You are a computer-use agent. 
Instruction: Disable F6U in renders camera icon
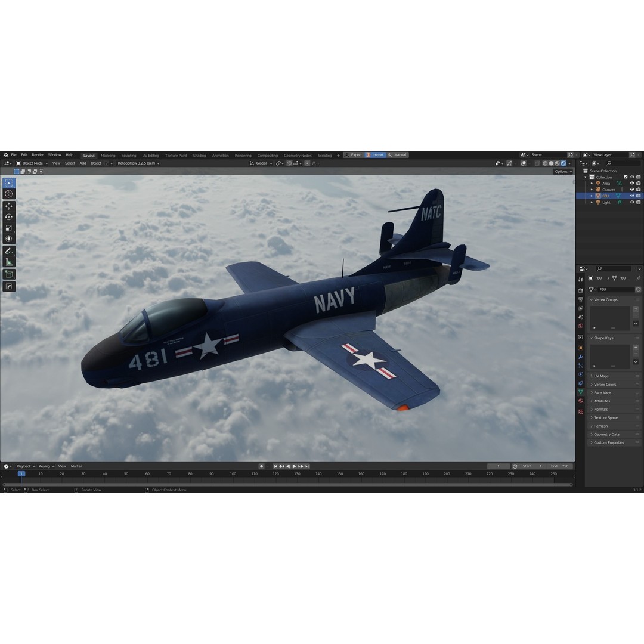pos(638,196)
